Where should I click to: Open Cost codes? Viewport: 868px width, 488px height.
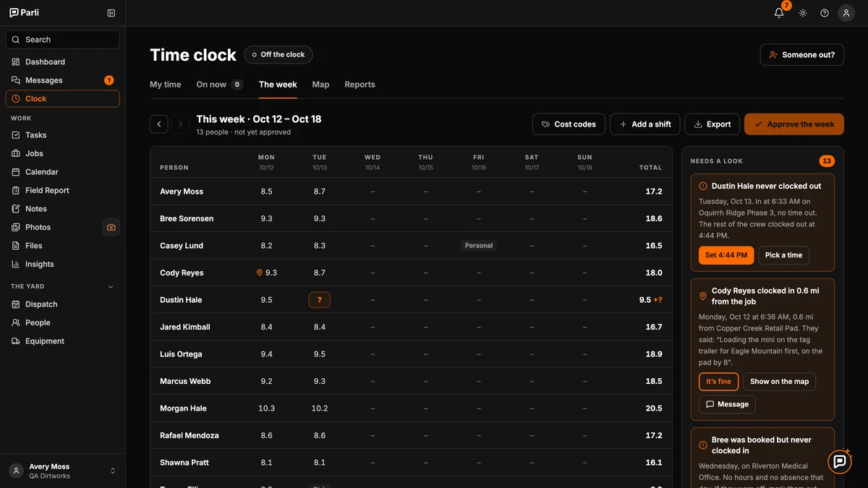coord(569,124)
